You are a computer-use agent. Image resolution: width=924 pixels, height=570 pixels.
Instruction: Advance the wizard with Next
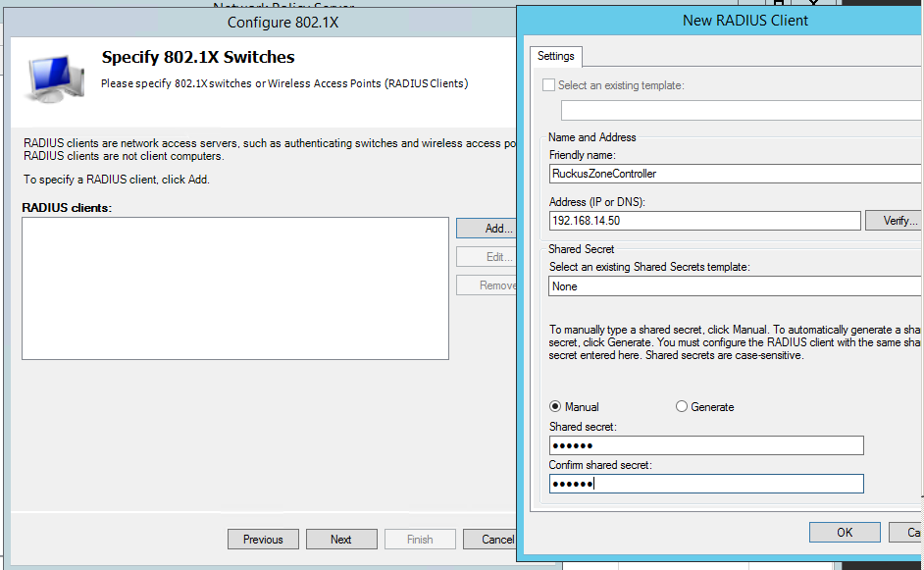(341, 540)
